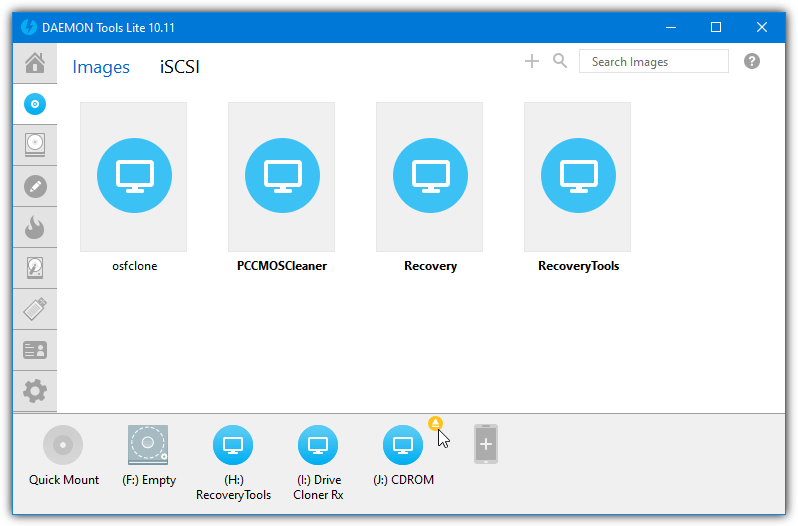Switch to the Images tab
This screenshot has width=798, height=526.
(x=101, y=67)
